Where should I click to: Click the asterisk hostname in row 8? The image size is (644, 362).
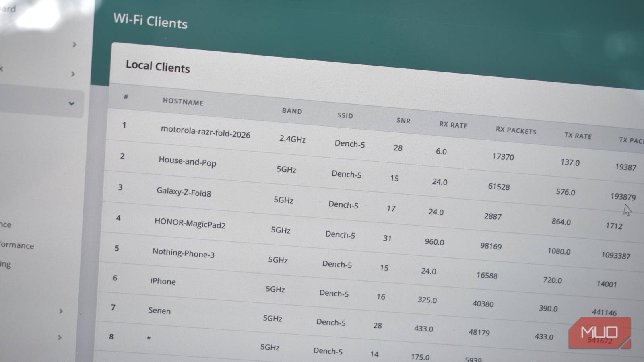pos(149,338)
